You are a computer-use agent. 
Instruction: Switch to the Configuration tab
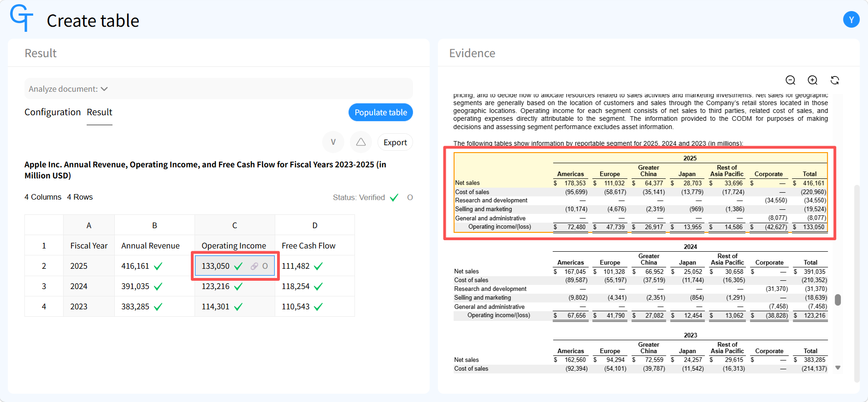(x=53, y=112)
